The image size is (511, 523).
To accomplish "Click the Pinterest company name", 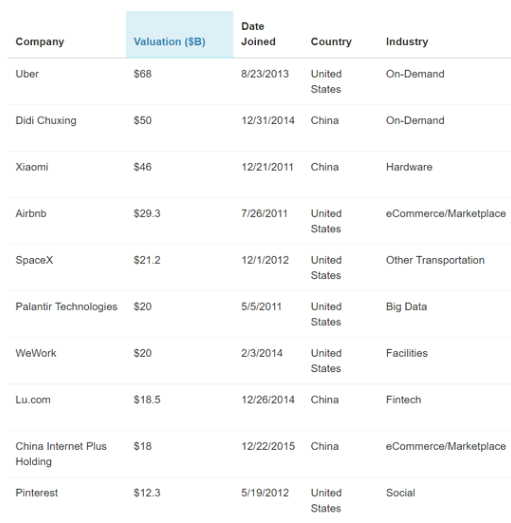I will pyautogui.click(x=37, y=493).
